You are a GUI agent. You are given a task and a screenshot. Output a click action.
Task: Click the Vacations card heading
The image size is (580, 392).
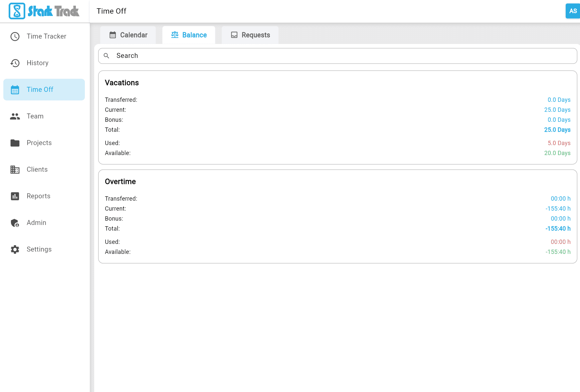point(122,83)
